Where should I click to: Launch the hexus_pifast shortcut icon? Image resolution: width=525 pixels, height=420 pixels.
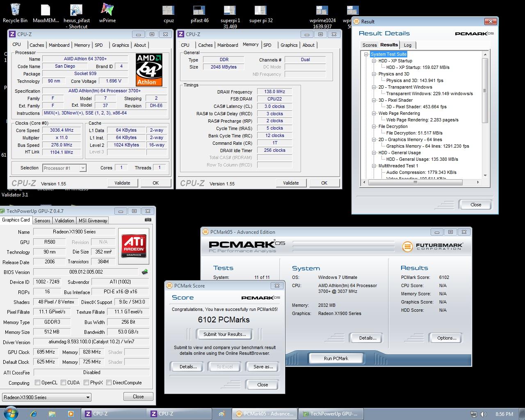pyautogui.click(x=76, y=16)
